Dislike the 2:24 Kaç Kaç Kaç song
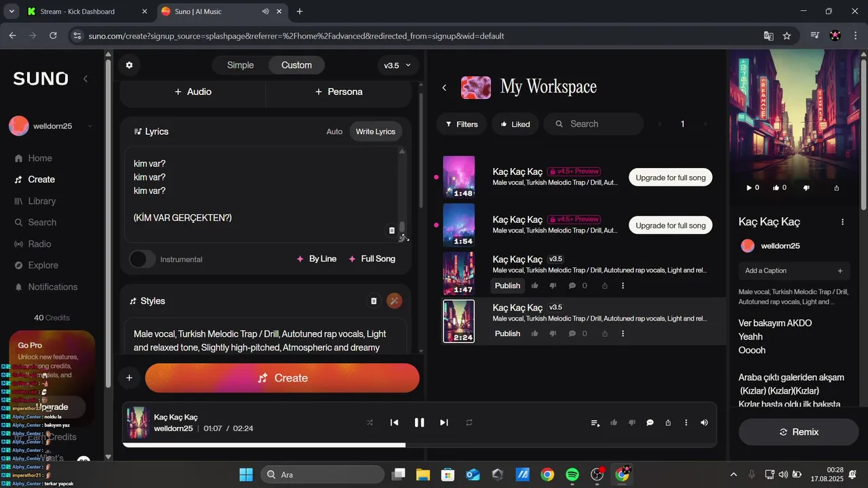868x488 pixels. [x=553, y=333]
